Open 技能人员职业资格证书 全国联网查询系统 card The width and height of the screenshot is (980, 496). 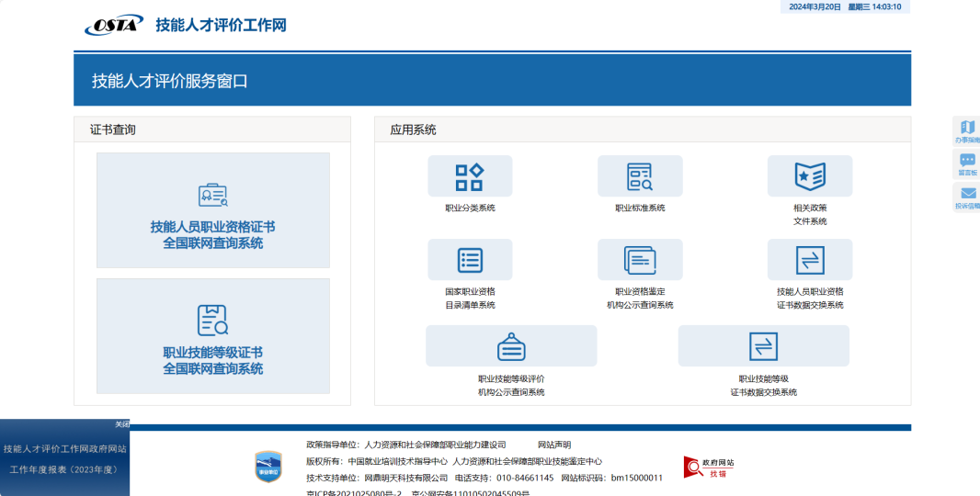pos(213,210)
